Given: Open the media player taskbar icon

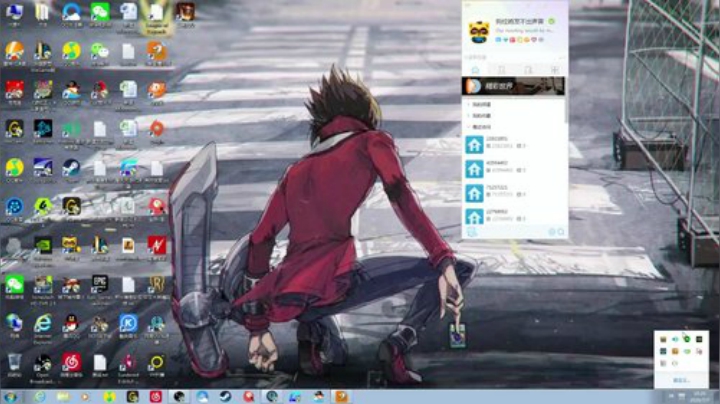Looking at the screenshot, I should point(86,397).
